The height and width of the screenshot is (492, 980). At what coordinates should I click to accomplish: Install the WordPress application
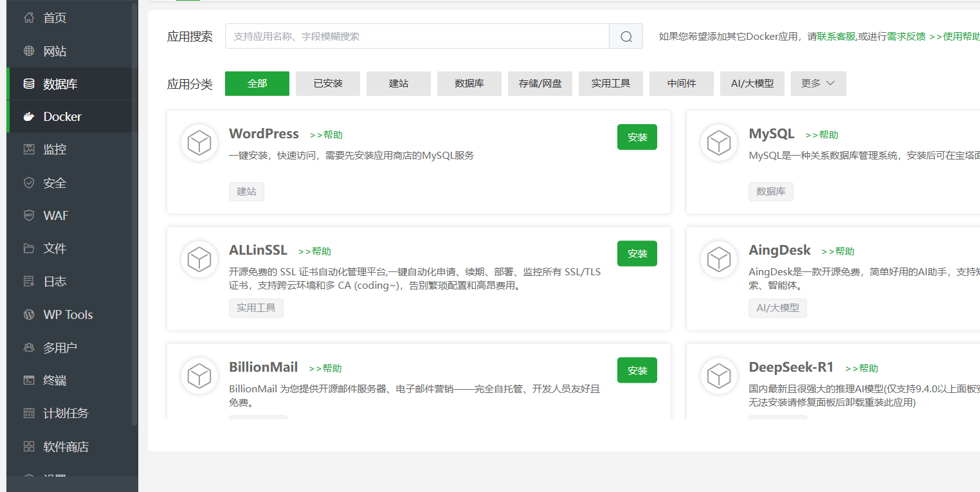pos(637,137)
